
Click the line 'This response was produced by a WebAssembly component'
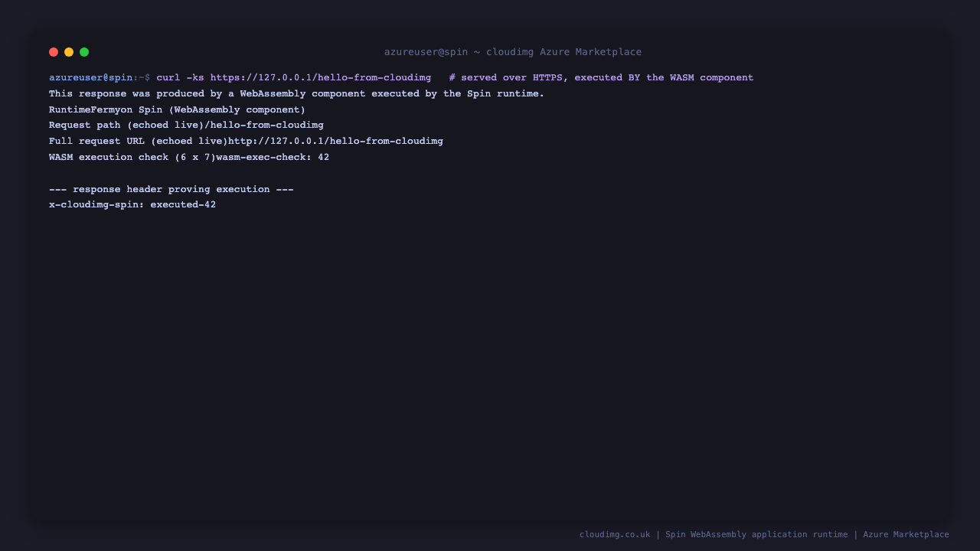[297, 93]
